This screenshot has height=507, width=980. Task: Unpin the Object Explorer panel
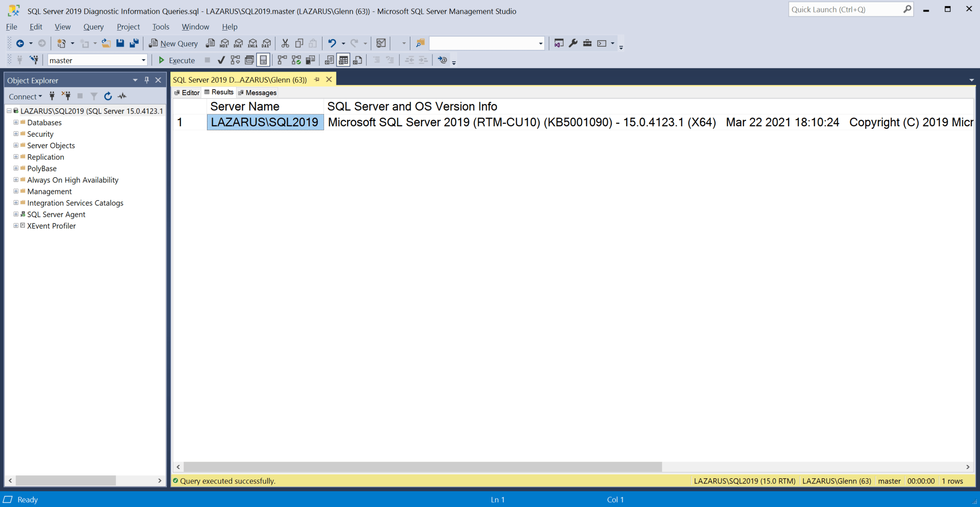tap(147, 80)
